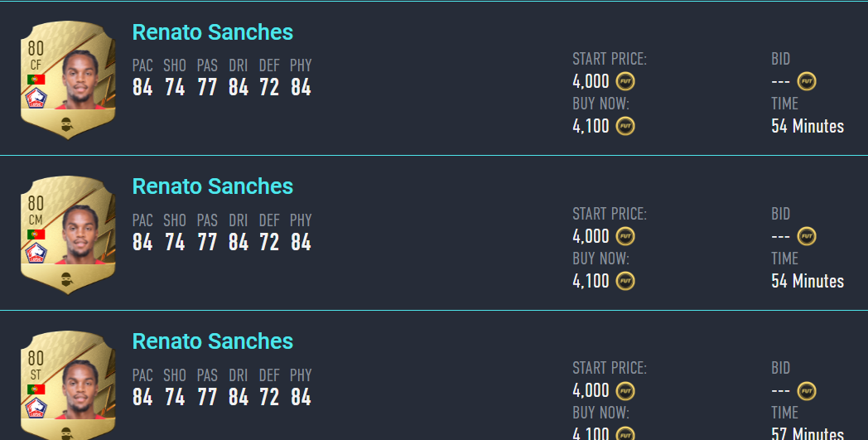Image resolution: width=868 pixels, height=440 pixels.
Task: Select the 4,100 buy now price on CM listing
Action: coord(591,281)
